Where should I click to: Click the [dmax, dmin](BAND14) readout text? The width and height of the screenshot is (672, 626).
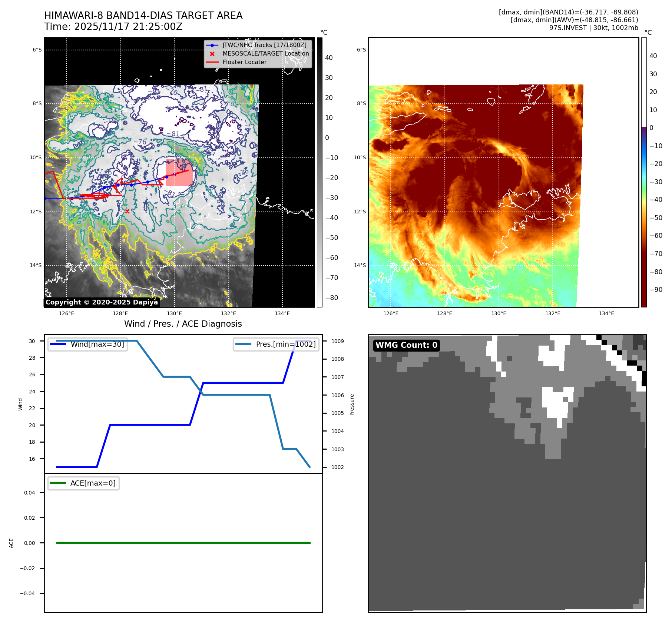(568, 12)
